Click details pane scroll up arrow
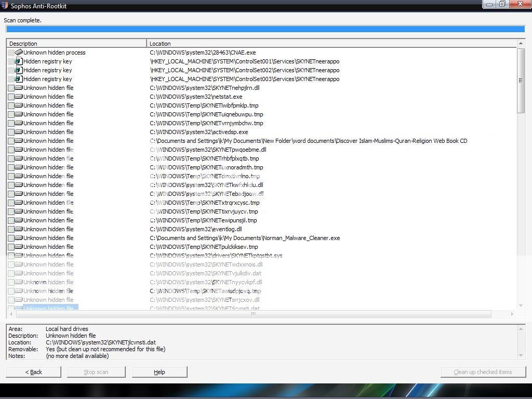532x399 pixels. [x=521, y=328]
